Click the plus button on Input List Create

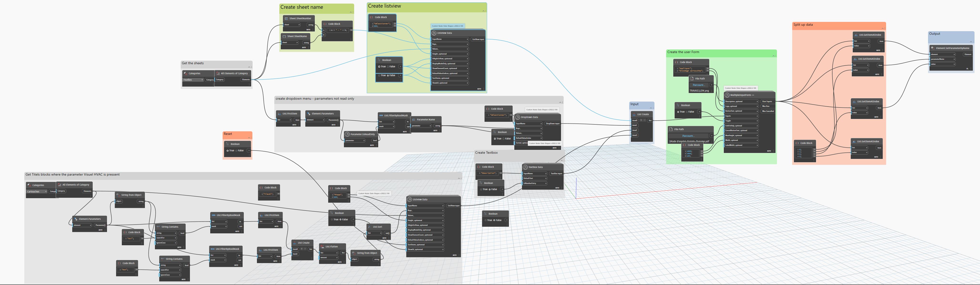tap(641, 120)
